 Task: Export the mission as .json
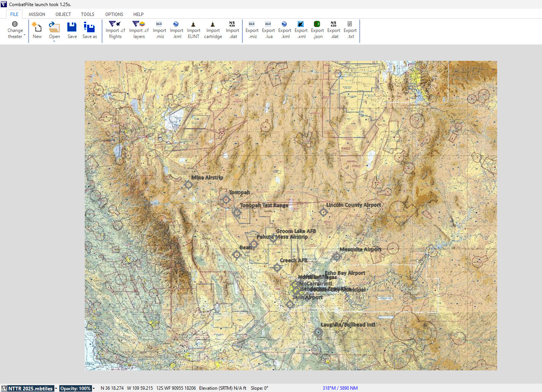[317, 30]
